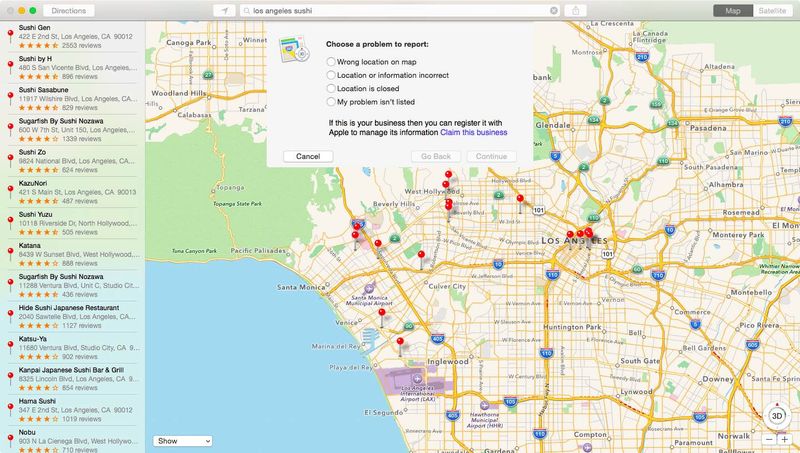The image size is (800, 453).
Task: Select My problem isn't listed option
Action: (x=331, y=102)
